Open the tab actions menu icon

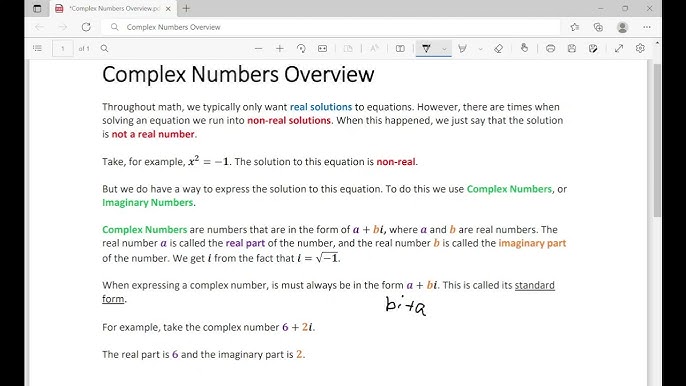37,8
